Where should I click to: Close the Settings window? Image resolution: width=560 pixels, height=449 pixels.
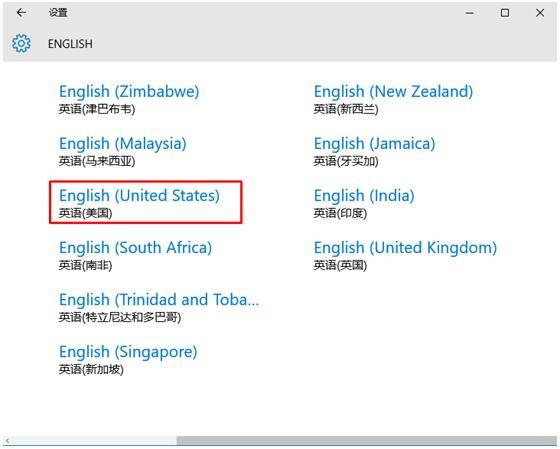pos(540,13)
